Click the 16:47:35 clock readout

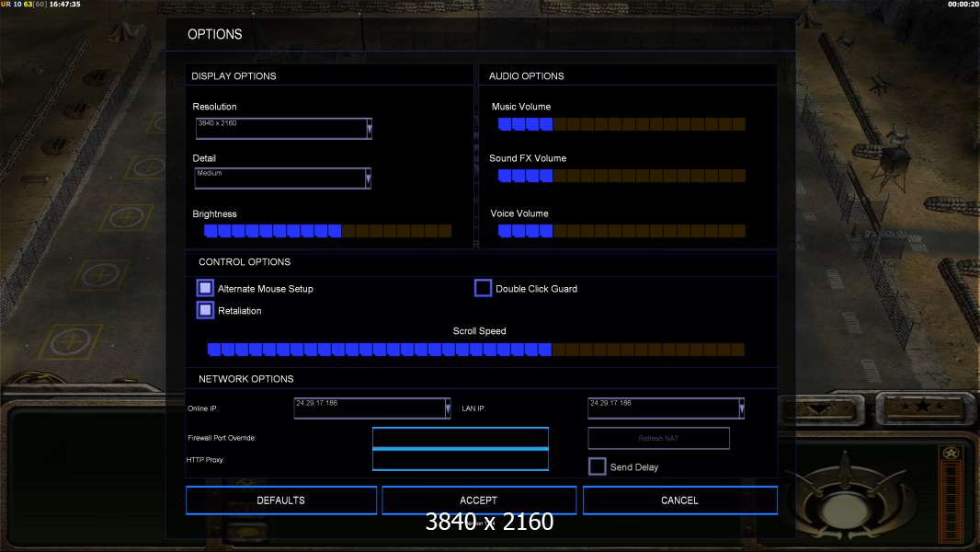click(x=64, y=5)
